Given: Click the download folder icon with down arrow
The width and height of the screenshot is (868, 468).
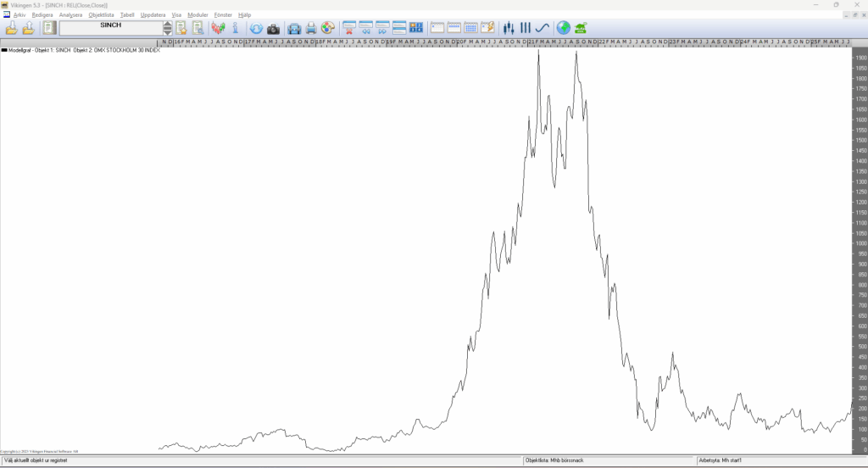Looking at the screenshot, I should point(12,28).
